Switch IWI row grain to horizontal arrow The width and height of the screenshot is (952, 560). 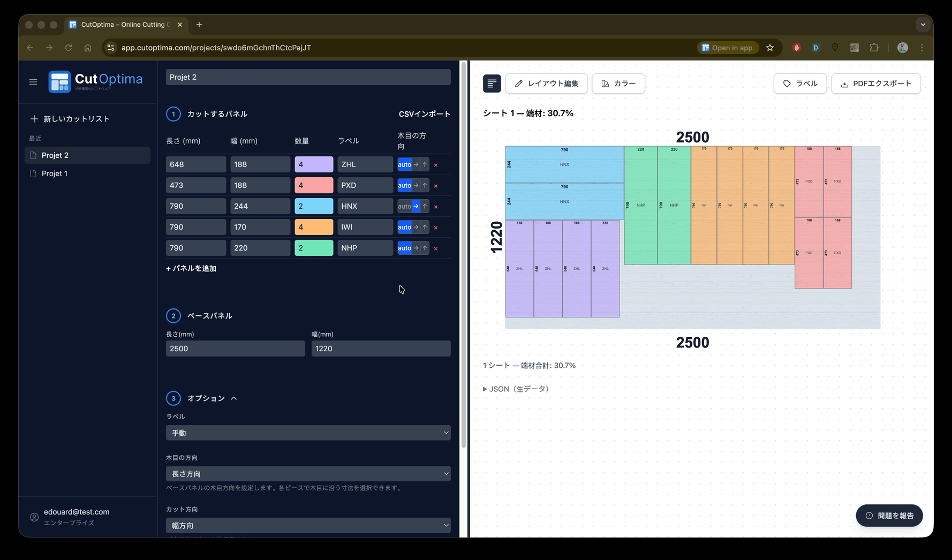415,227
